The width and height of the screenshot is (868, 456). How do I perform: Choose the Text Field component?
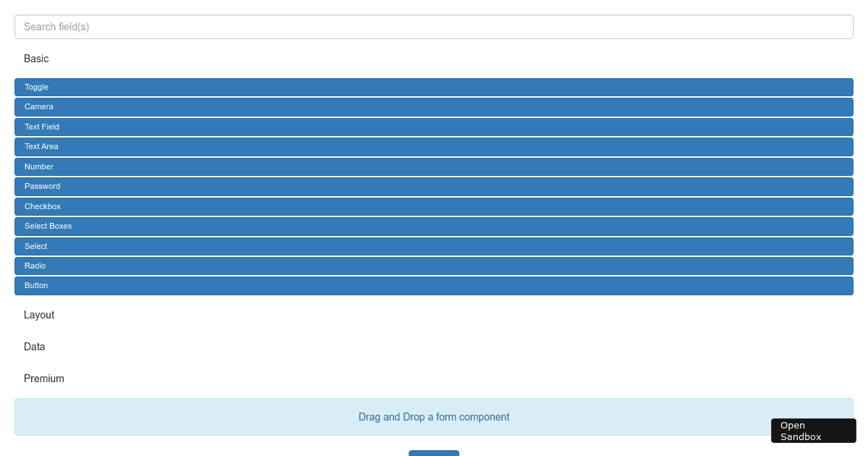coord(434,127)
